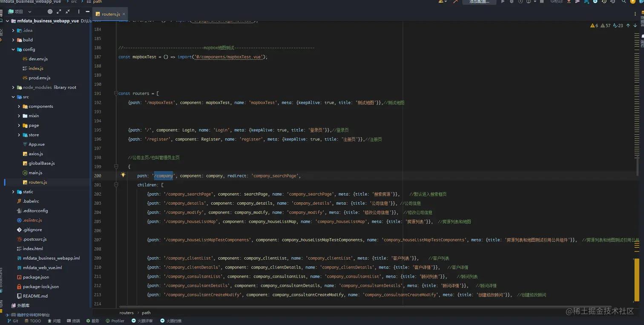Collapse the config folder
Viewport: 644px width, 325px height.
click(x=13, y=49)
